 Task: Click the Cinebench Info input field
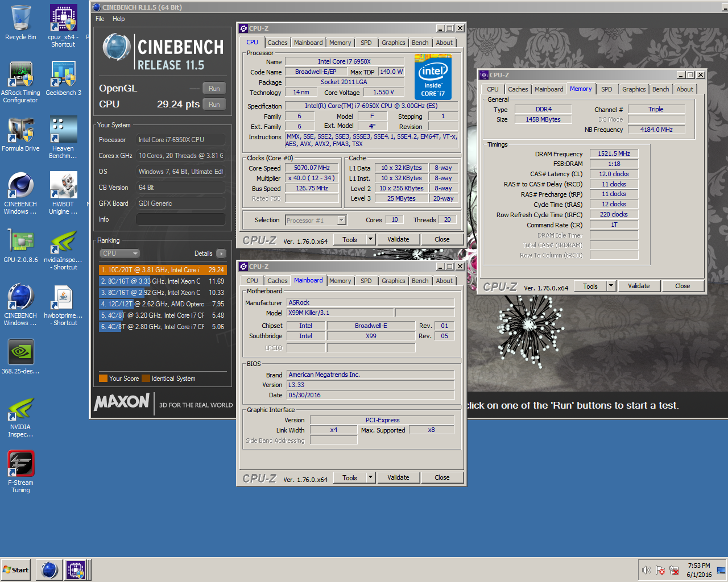[x=180, y=219]
